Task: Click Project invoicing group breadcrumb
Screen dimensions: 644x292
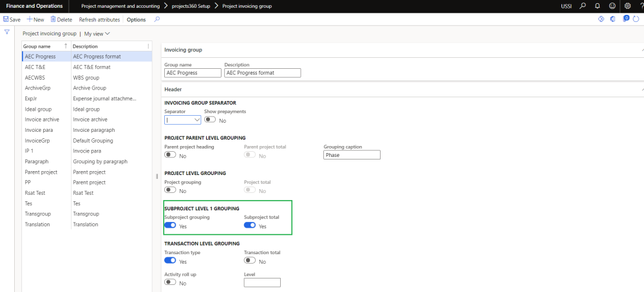Action: [247, 6]
